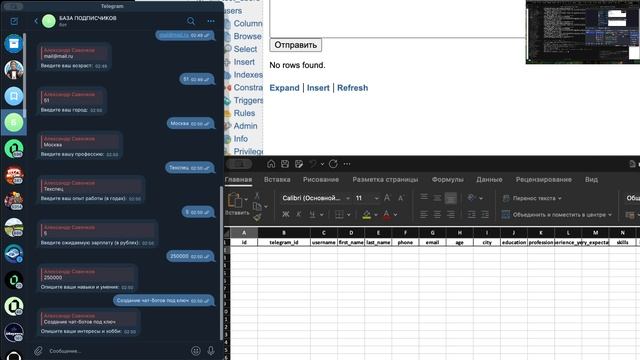Open the Archived Chats blue box avatar

point(13,43)
